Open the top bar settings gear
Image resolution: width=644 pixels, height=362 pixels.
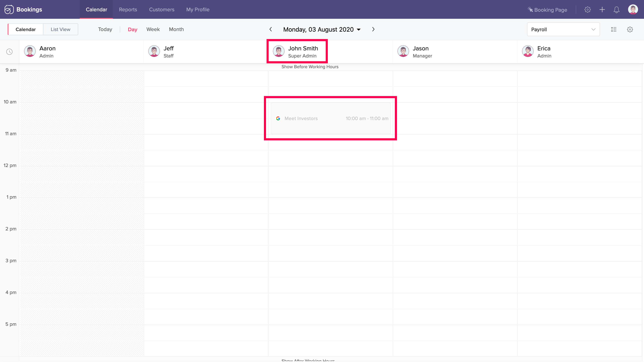[587, 10]
